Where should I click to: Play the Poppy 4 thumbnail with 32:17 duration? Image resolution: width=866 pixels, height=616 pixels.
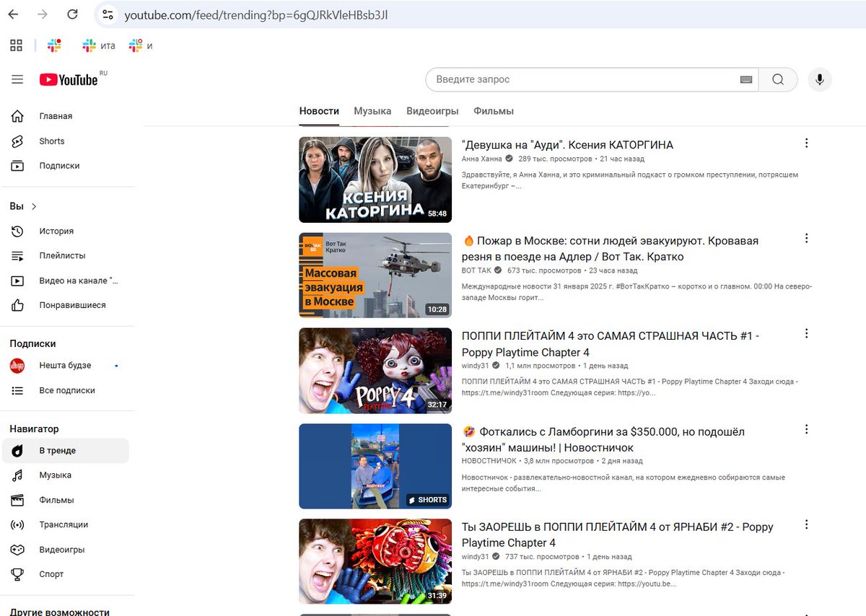(375, 371)
